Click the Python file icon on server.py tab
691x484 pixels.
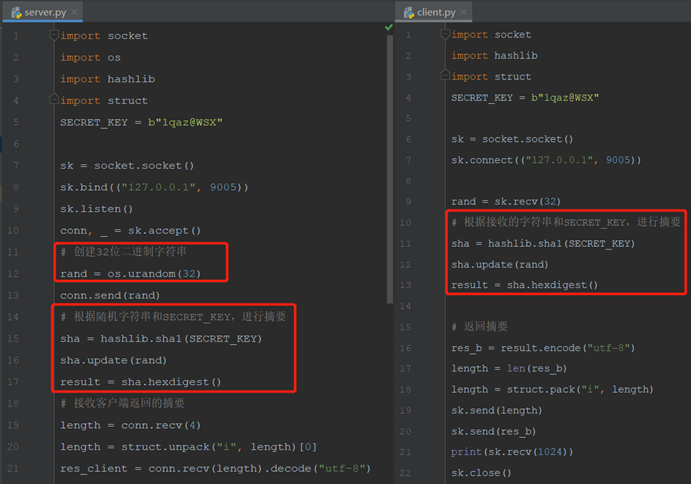point(17,13)
